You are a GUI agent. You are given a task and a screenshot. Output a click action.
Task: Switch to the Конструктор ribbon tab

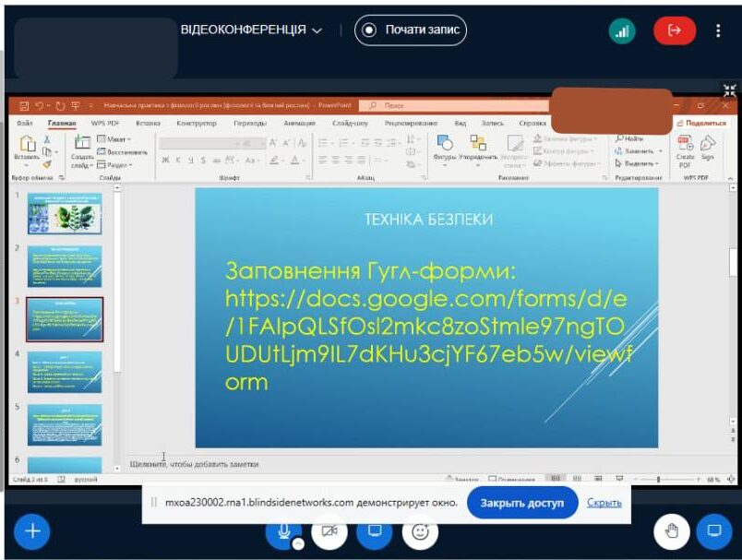coord(196,123)
